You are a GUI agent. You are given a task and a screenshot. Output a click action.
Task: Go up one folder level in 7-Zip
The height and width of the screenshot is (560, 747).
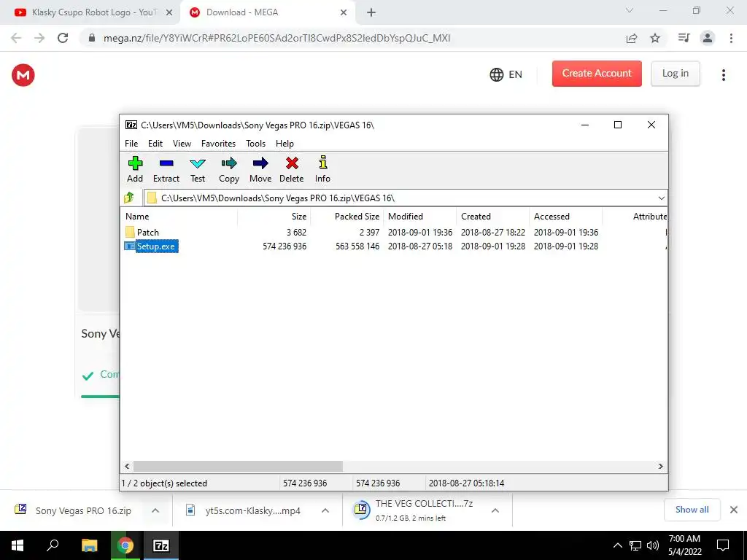point(129,197)
